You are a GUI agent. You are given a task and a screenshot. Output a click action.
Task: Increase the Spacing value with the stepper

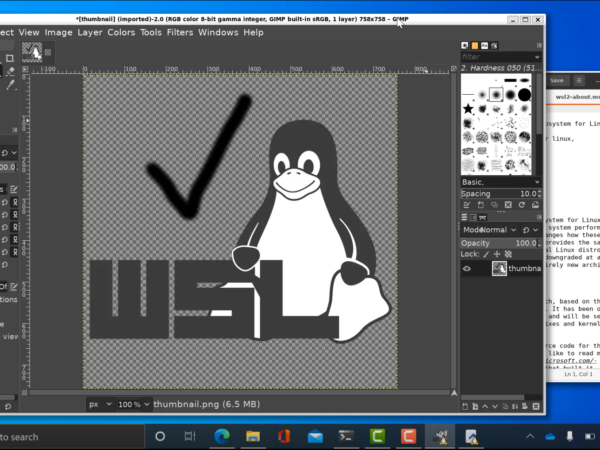tap(540, 191)
